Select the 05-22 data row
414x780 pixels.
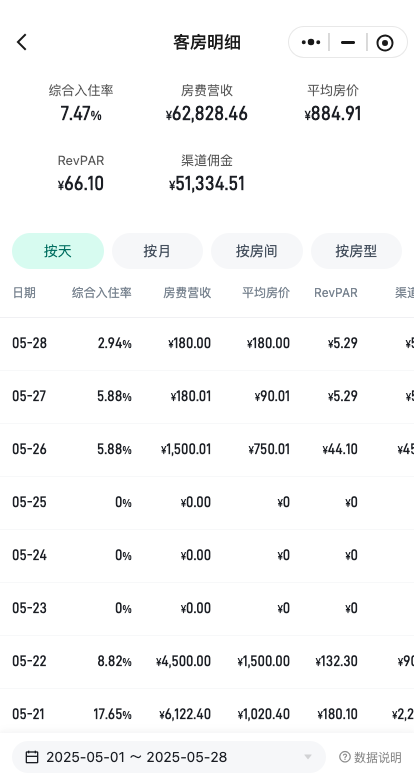pos(207,661)
